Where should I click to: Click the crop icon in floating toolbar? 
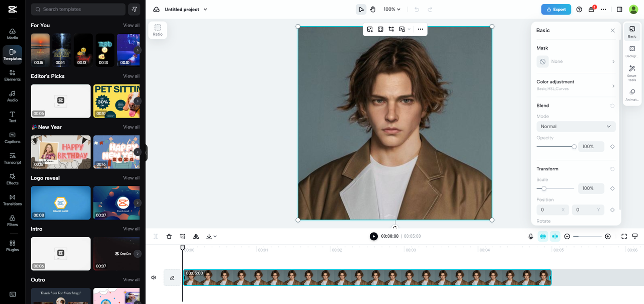coord(391,29)
